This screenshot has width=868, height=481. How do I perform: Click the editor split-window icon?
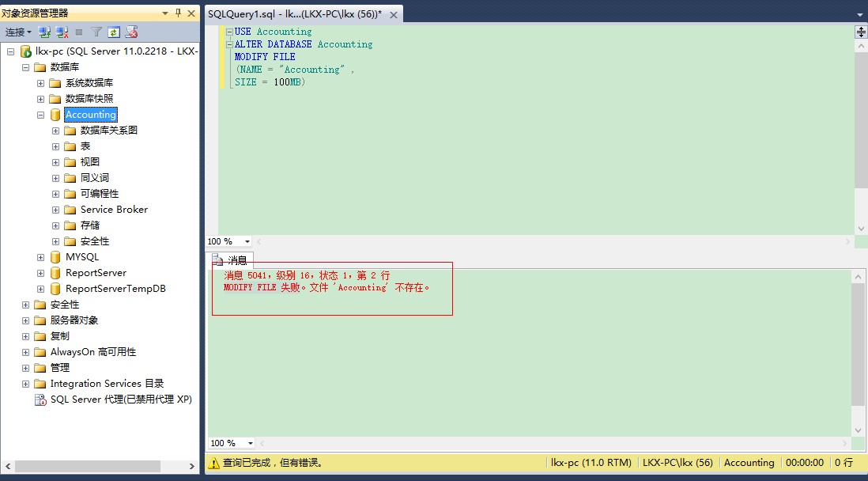(x=861, y=32)
